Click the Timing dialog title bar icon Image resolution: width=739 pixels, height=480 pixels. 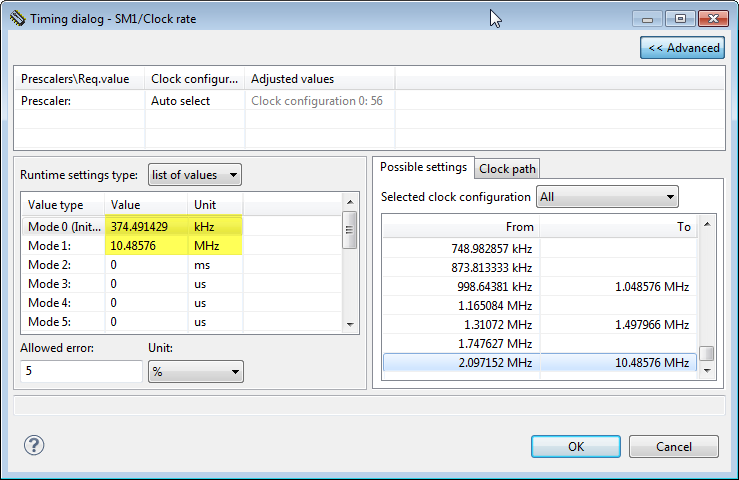click(x=16, y=19)
